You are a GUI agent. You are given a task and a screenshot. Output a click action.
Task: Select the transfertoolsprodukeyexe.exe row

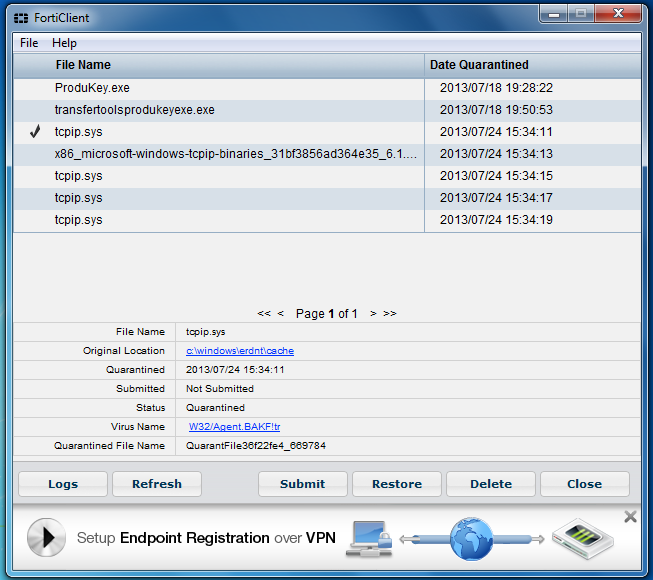coord(327,110)
